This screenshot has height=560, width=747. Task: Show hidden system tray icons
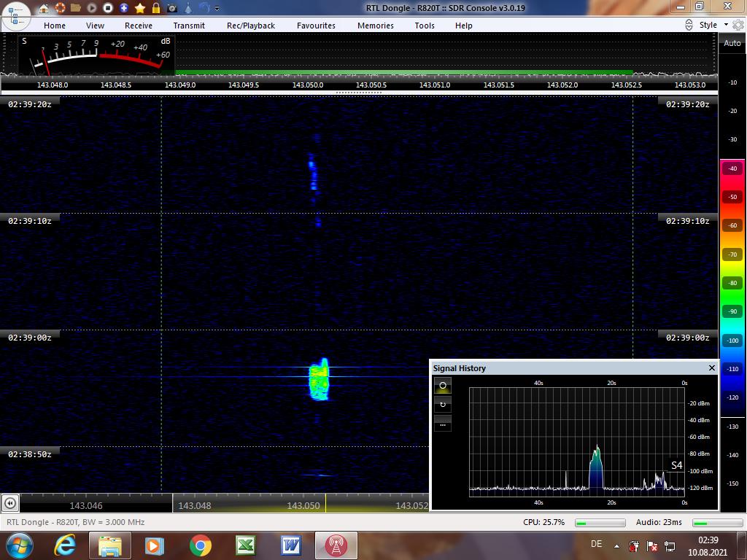click(617, 546)
